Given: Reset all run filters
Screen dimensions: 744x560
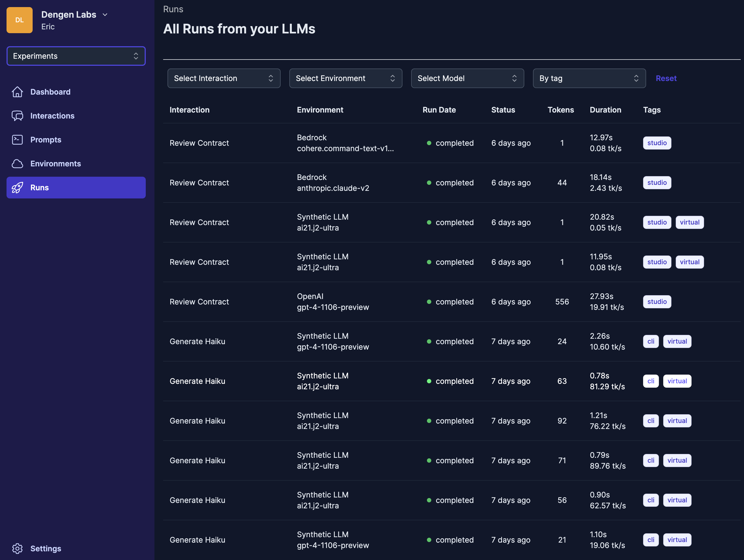Looking at the screenshot, I should (x=666, y=78).
